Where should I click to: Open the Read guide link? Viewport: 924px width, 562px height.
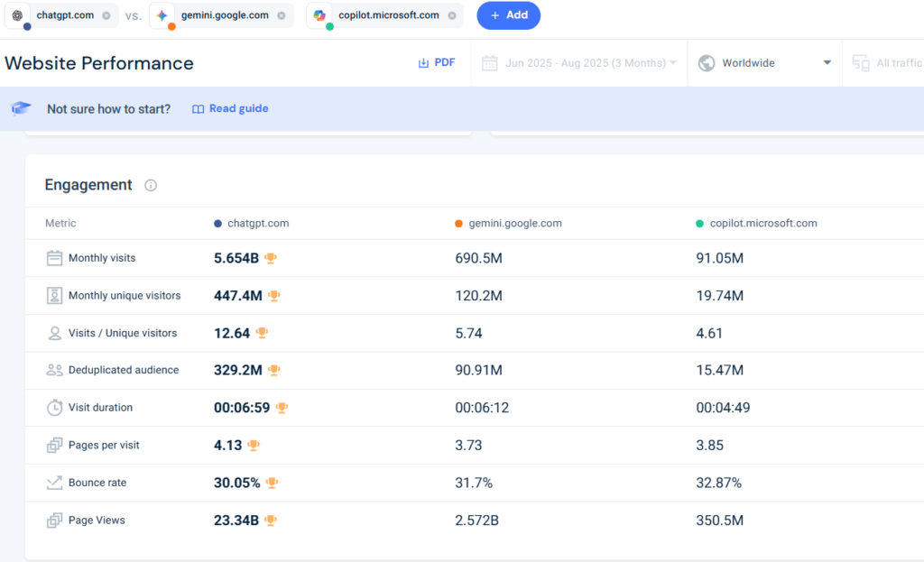230,108
